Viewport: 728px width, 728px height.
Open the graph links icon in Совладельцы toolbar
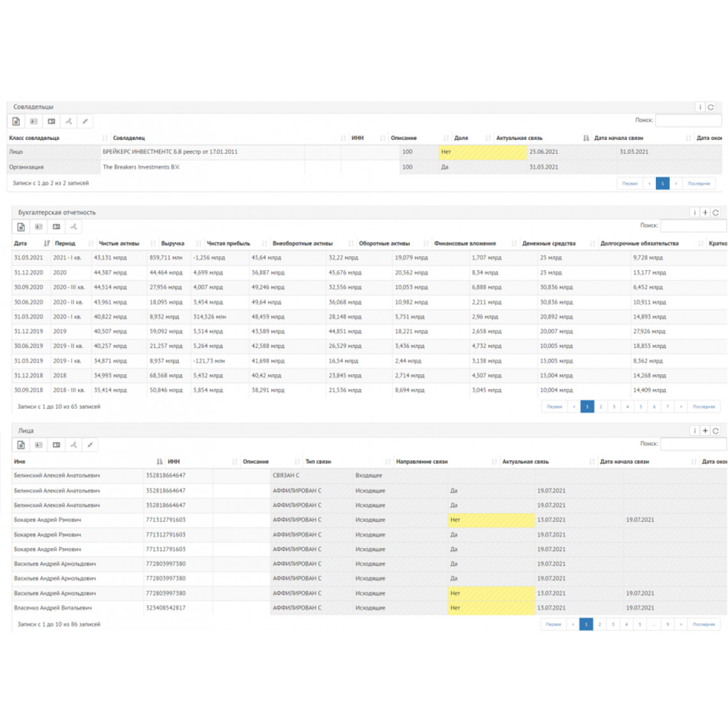[x=69, y=121]
